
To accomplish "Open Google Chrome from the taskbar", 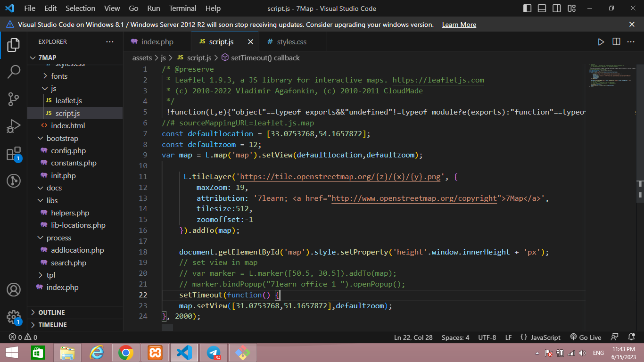I will (125, 353).
